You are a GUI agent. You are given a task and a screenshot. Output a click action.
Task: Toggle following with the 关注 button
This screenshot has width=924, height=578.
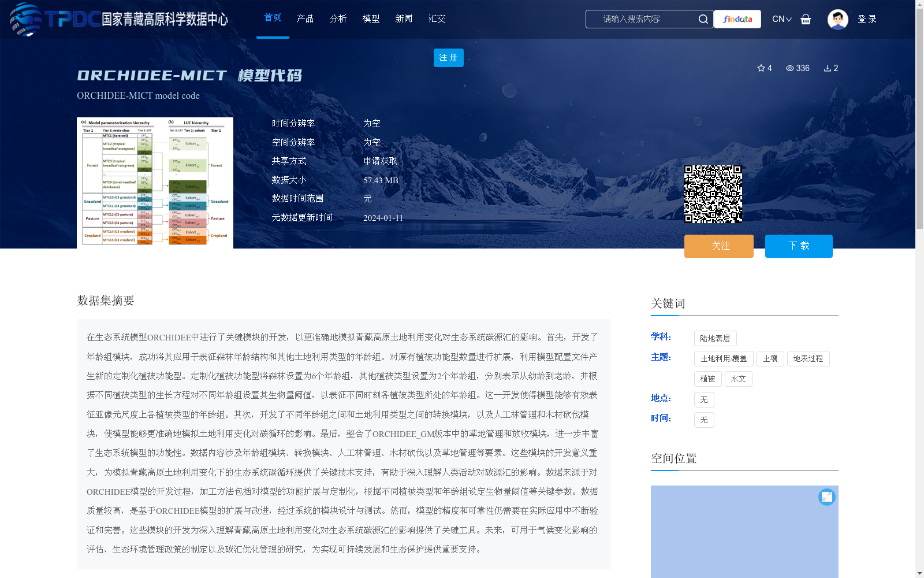718,246
